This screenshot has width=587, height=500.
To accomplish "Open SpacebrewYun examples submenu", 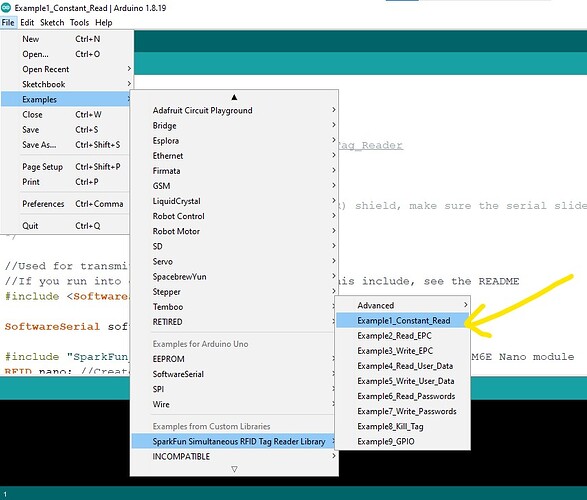I will 234,277.
